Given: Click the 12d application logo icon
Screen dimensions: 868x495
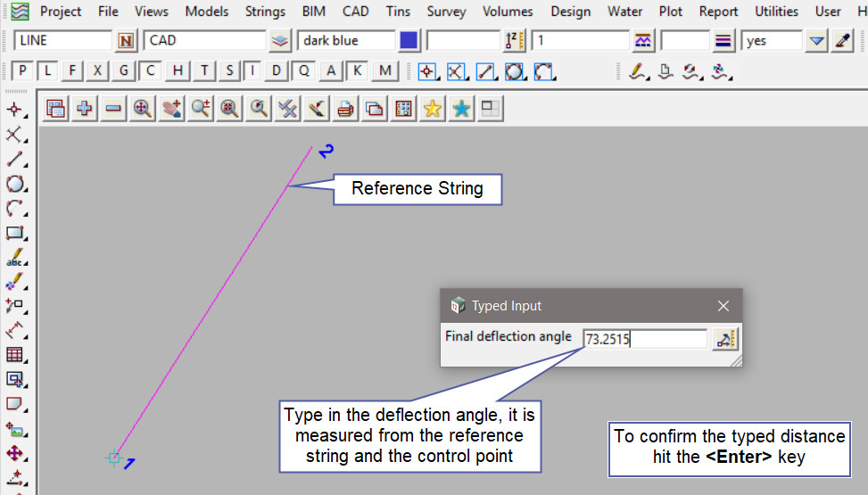Looking at the screenshot, I should click(x=20, y=11).
